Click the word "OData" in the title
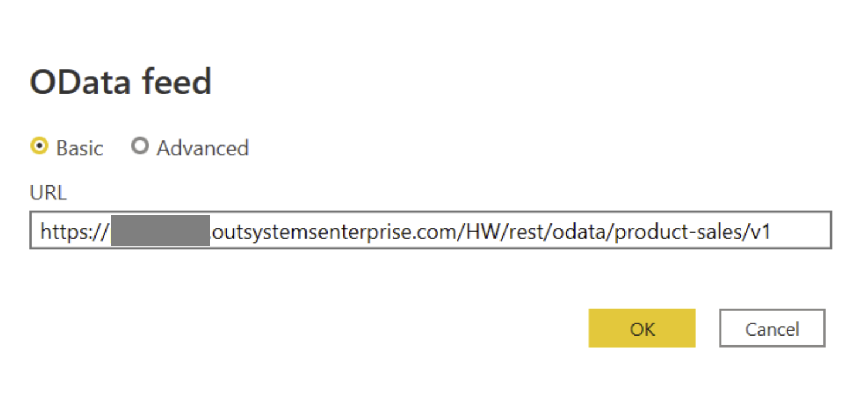Image resolution: width=868 pixels, height=393 pixels. [x=79, y=82]
